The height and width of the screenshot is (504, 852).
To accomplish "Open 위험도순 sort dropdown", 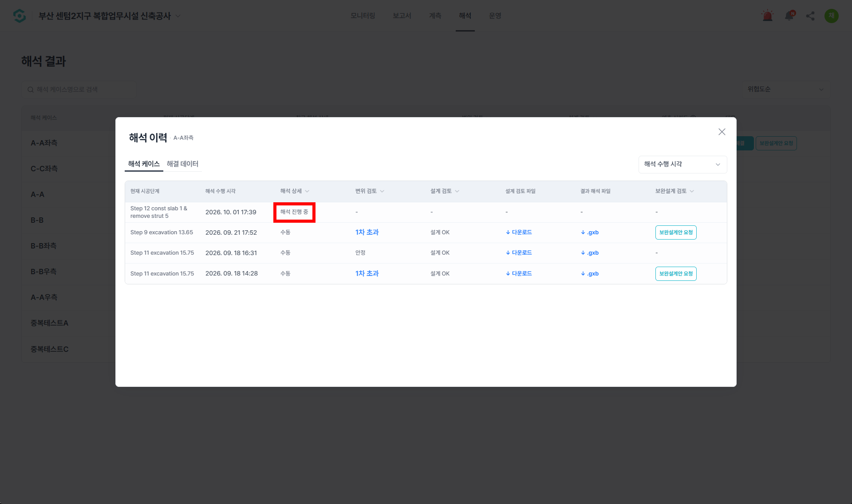I will (x=786, y=89).
